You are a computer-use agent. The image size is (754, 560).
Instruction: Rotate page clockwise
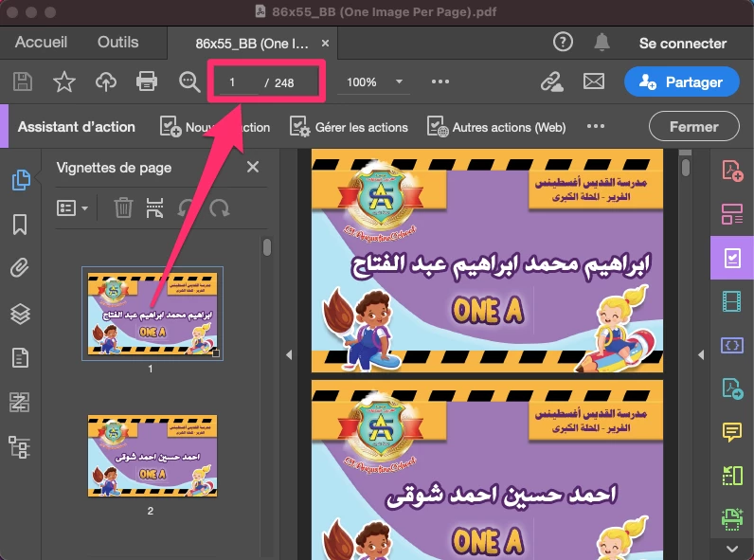click(219, 208)
